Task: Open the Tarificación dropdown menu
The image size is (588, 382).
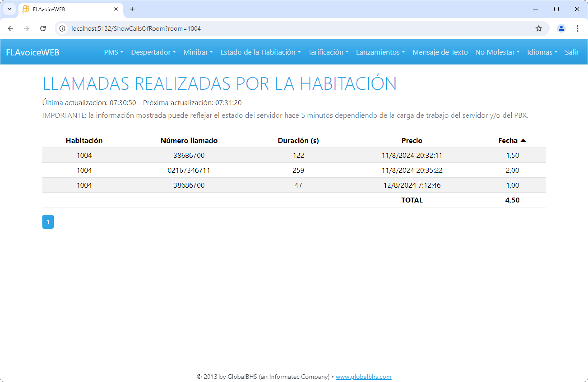Action: point(328,52)
